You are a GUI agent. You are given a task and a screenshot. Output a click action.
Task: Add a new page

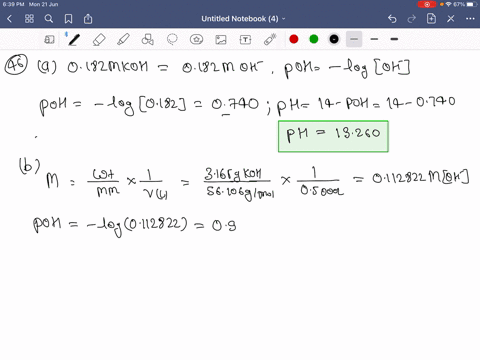pyautogui.click(x=431, y=19)
